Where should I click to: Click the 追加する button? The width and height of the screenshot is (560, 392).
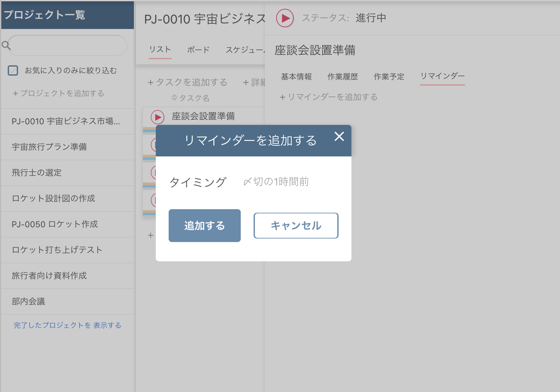[204, 226]
